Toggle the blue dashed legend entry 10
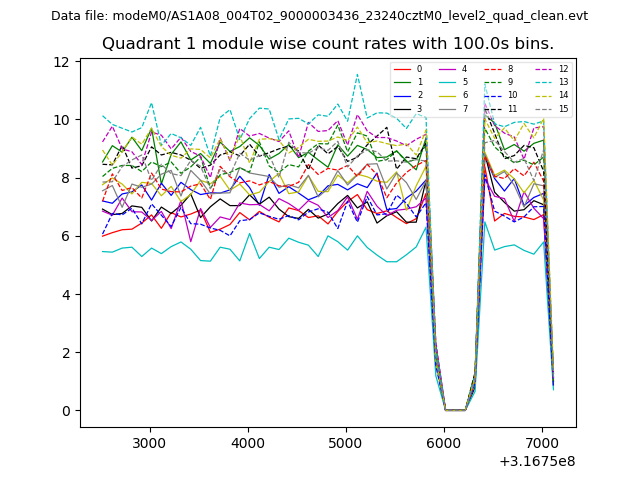 point(492,95)
